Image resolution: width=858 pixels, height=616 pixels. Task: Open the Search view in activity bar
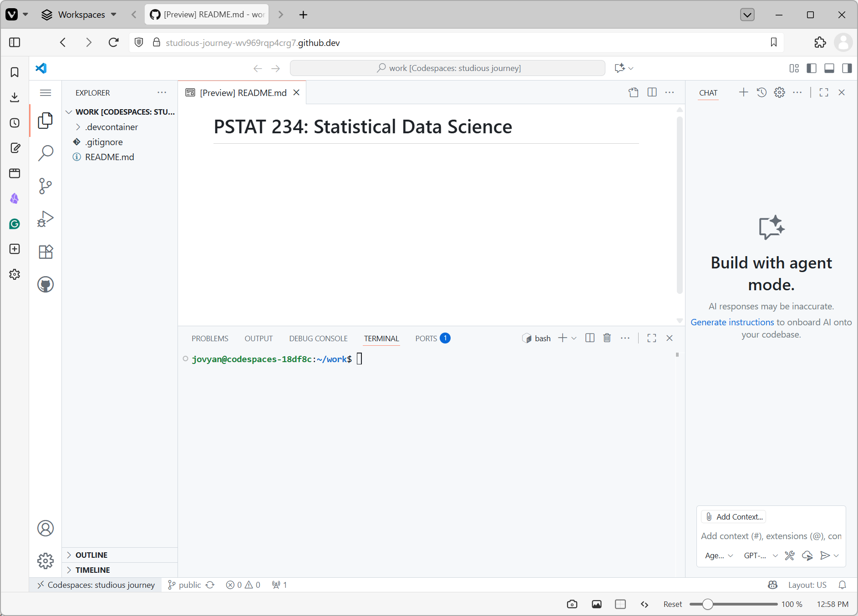(45, 153)
